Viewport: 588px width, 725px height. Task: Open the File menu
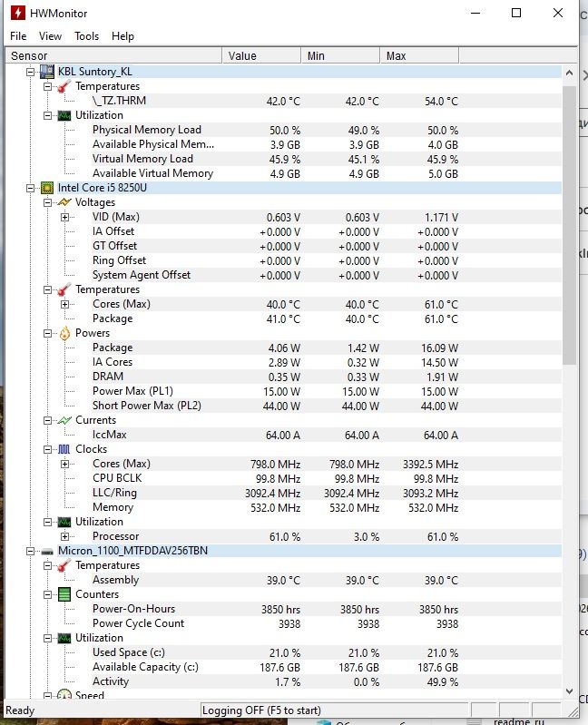pos(18,36)
